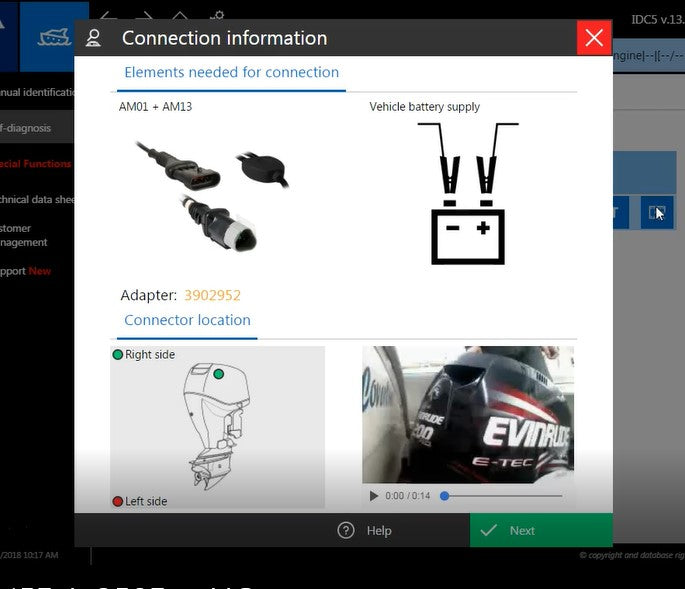Image resolution: width=685 pixels, height=589 pixels.
Task: Open Help with the question mark icon
Action: [347, 531]
